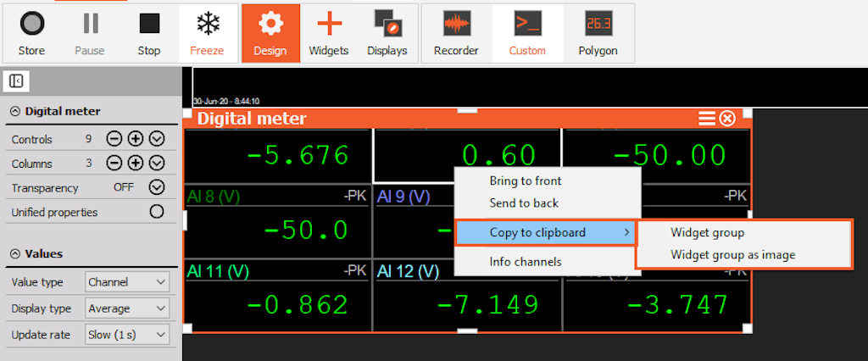The width and height of the screenshot is (868, 361).
Task: Collapse the left properties sidebar
Action: click(x=16, y=81)
